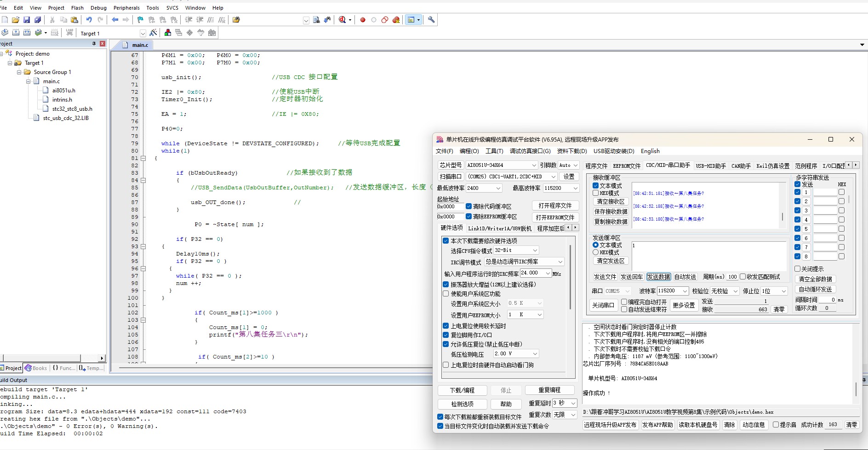Enable 使能用户系统区功能 checkbox

coord(445,294)
